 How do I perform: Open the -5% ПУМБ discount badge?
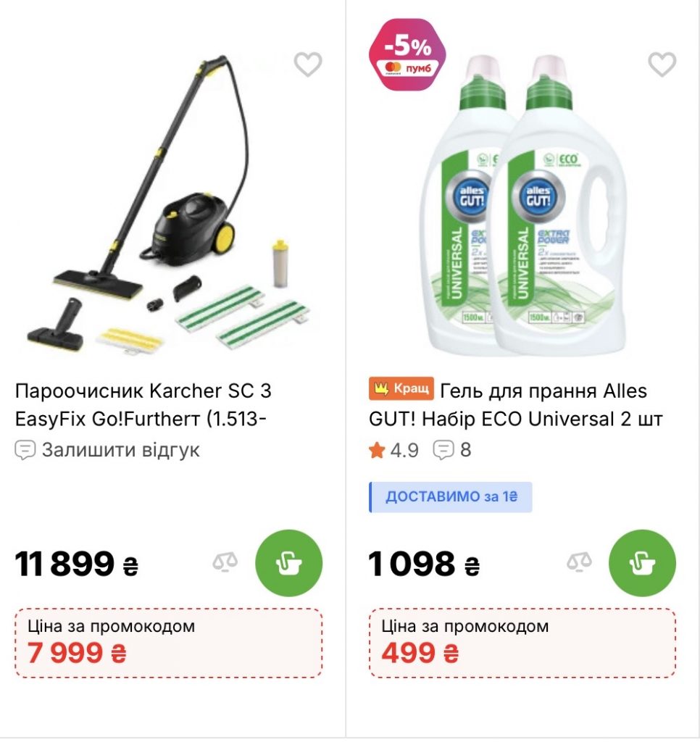[407, 55]
